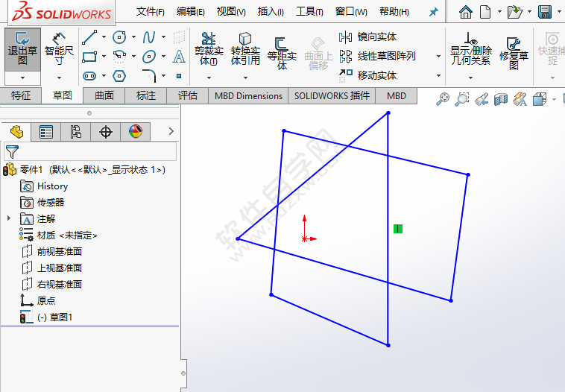The height and width of the screenshot is (392, 565).
Task: Click the feature tree filter field
Action: (90, 151)
